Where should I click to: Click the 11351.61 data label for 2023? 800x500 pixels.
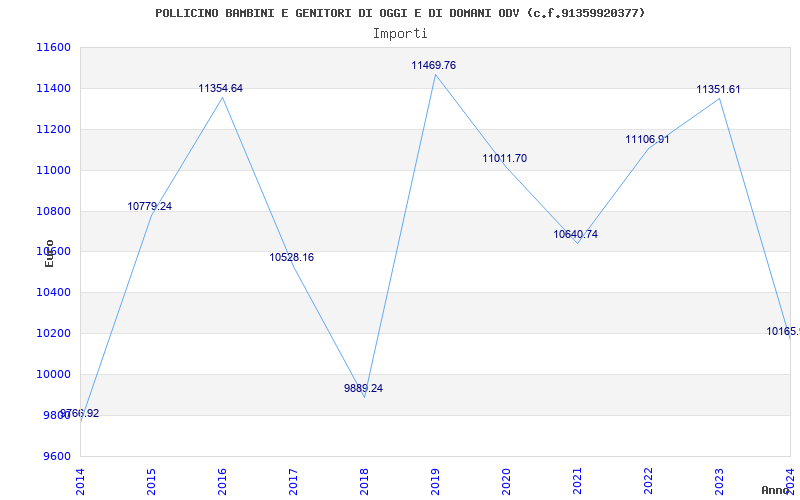point(718,89)
